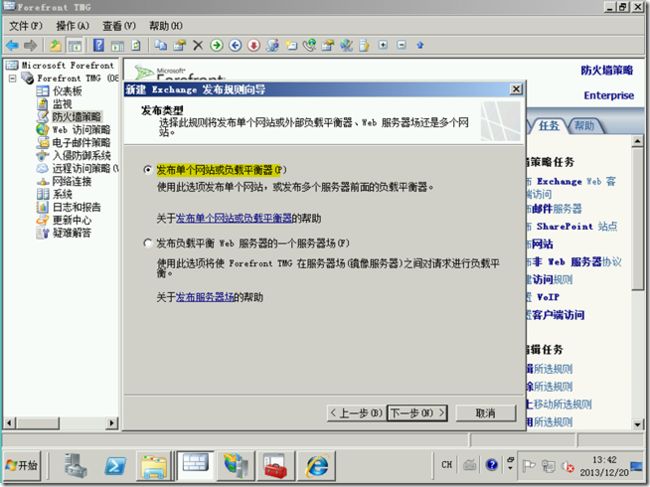650x487 pixels.
Task: Select radio 发布单个网站或负载平衡器
Action: pos(147,170)
